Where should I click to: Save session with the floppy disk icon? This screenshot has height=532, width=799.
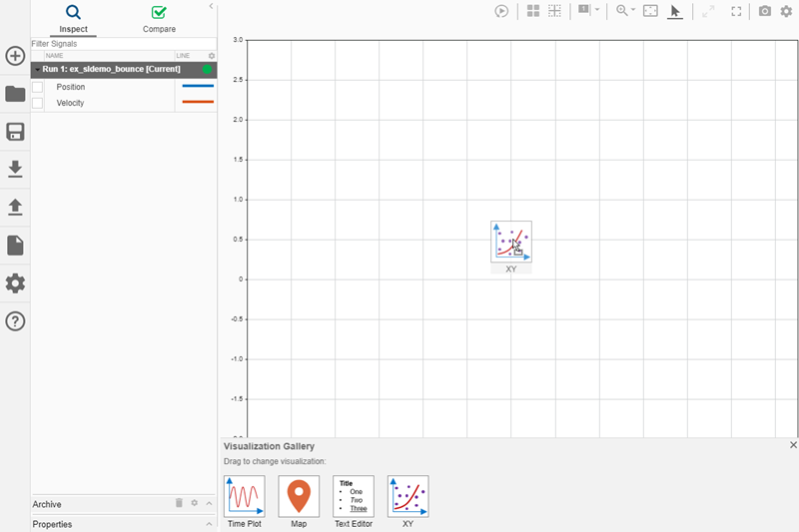[15, 132]
